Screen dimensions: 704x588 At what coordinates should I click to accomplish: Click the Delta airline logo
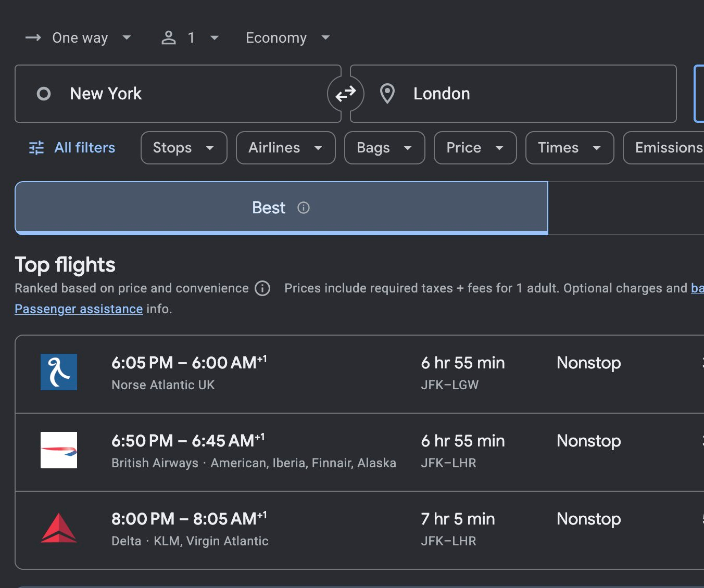(59, 528)
